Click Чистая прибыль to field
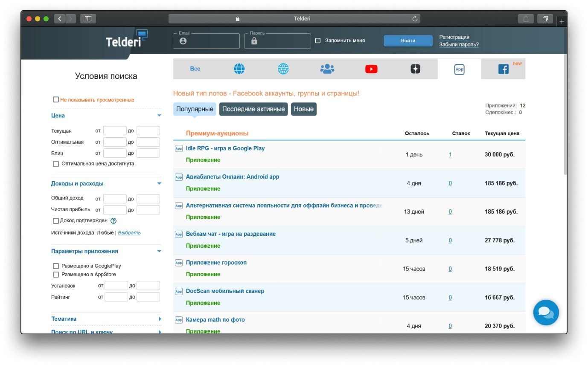588x365 pixels. click(x=148, y=210)
